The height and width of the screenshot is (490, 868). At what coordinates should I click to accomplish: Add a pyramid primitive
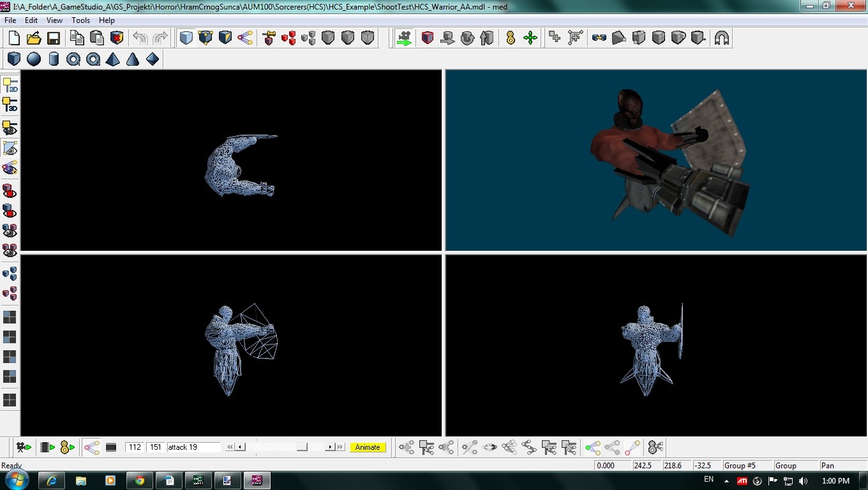pyautogui.click(x=113, y=59)
